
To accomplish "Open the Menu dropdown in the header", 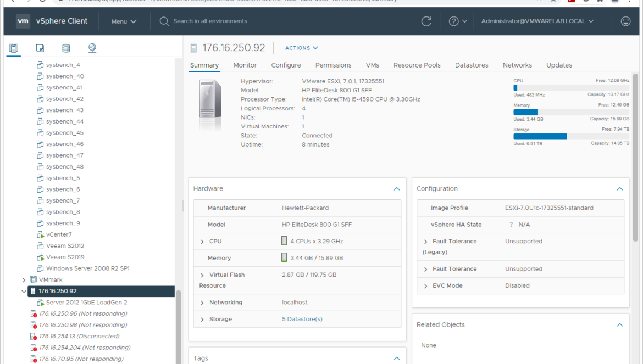I will [x=124, y=21].
